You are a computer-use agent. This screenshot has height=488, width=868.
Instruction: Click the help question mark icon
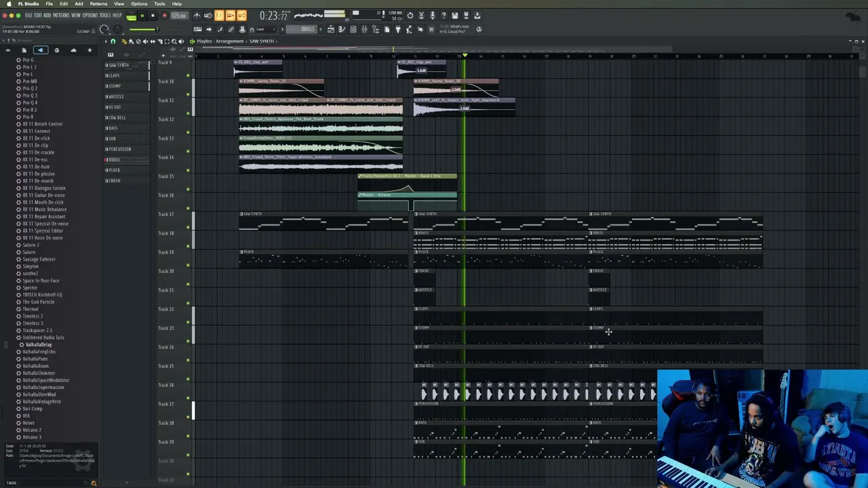point(443,16)
